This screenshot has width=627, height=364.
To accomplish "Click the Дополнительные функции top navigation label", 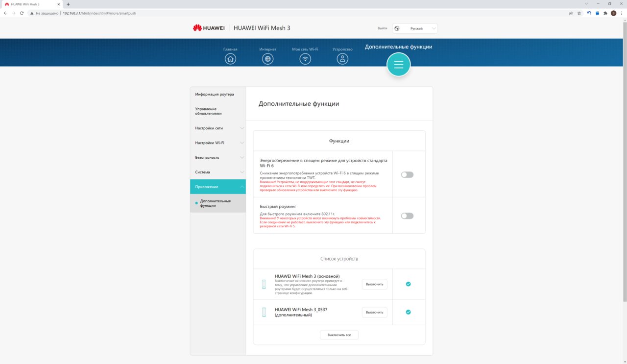I will point(398,47).
